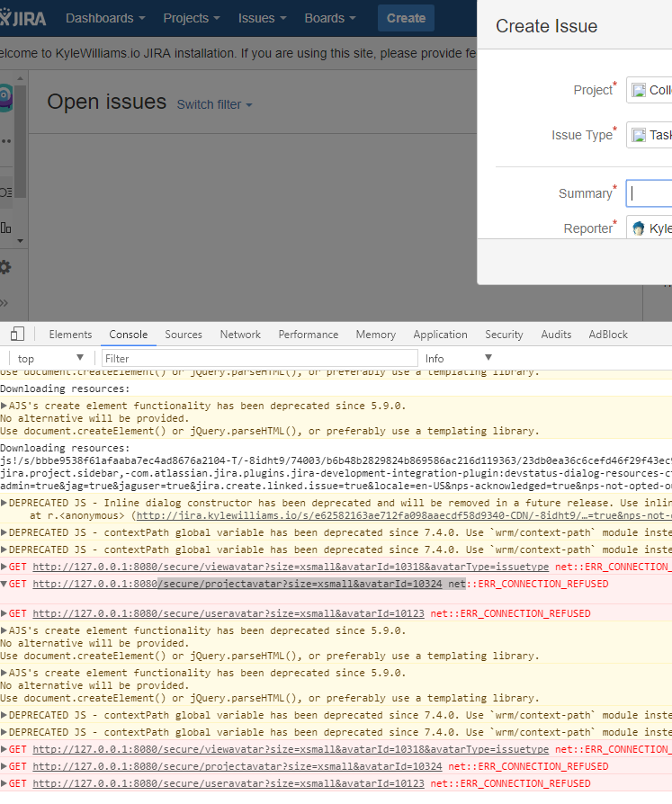Switch to the Sources tab
The image size is (672, 804).
pos(184,335)
